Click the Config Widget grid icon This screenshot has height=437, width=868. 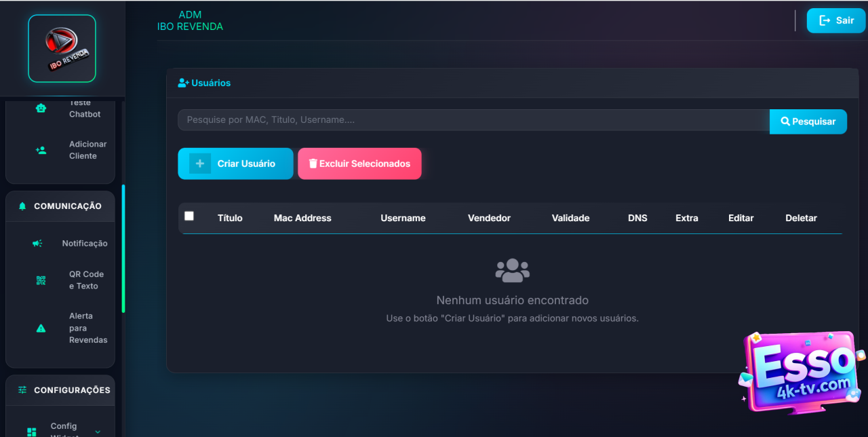(31, 432)
